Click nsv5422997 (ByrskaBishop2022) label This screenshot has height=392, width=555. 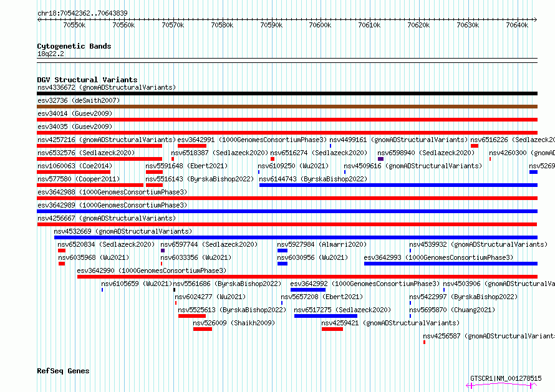pyautogui.click(x=463, y=297)
